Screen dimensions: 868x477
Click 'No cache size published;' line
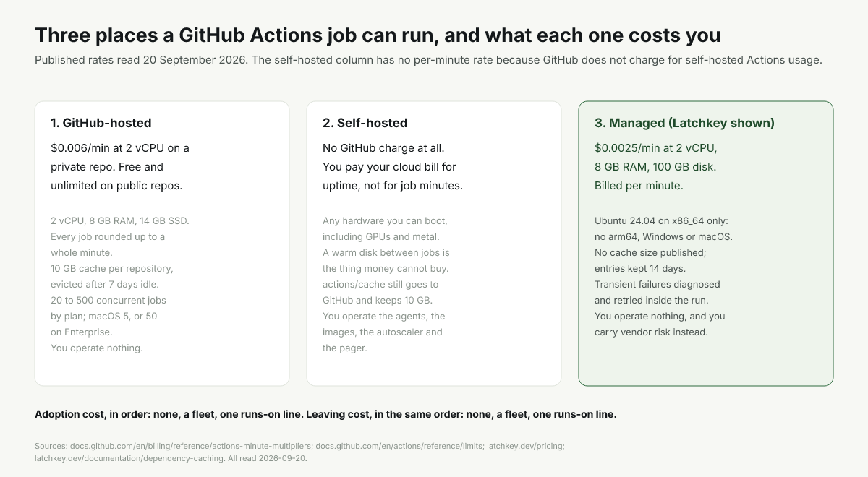pos(650,252)
